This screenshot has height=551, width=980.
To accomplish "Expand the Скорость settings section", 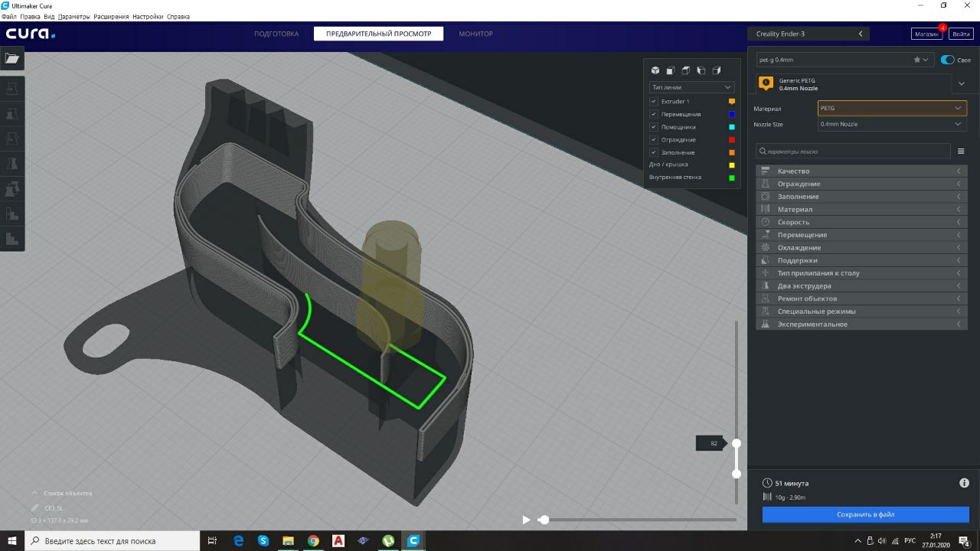I will [861, 222].
